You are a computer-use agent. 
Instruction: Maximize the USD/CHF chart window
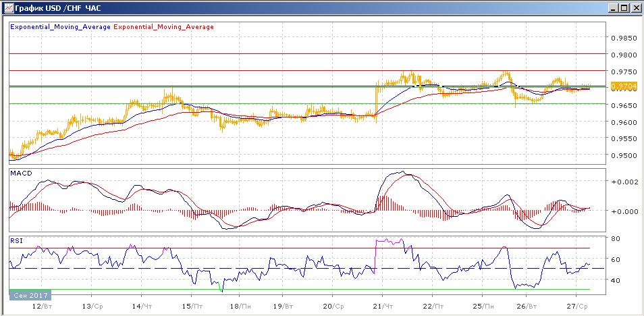click(x=624, y=7)
